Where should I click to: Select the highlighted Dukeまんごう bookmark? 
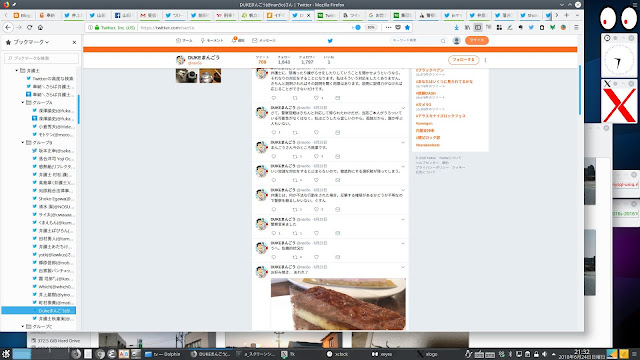coord(39,311)
